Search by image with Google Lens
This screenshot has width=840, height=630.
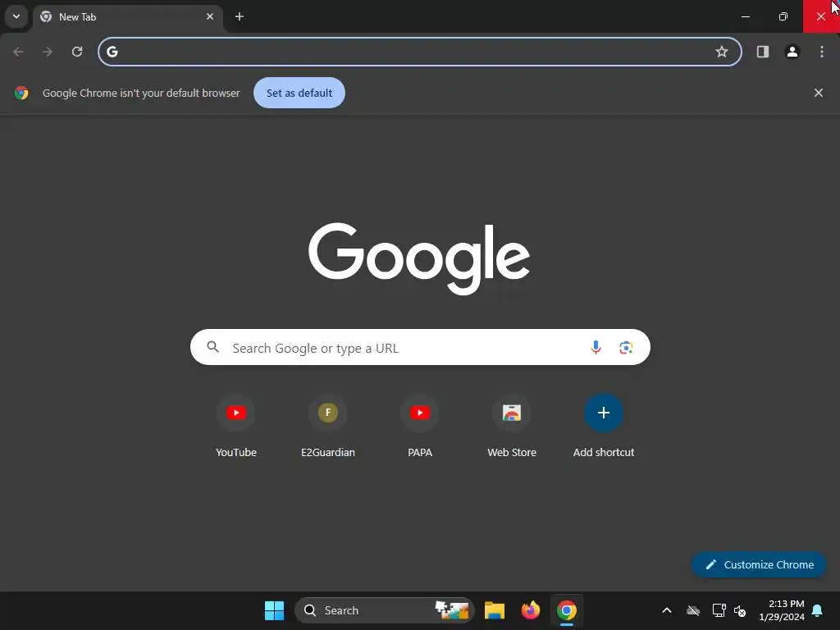coord(626,347)
